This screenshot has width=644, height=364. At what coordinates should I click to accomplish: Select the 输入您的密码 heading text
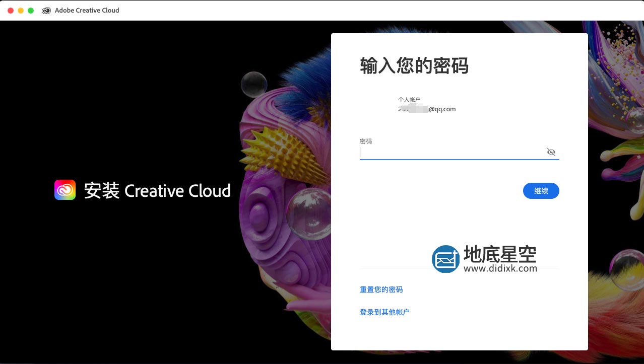coord(414,66)
